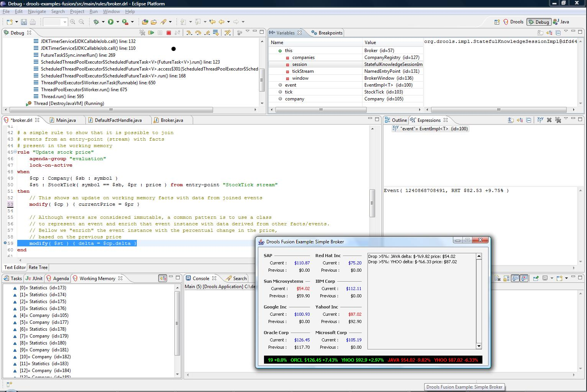Switch to the Drools perspective
The height and width of the screenshot is (392, 587).
(513, 22)
